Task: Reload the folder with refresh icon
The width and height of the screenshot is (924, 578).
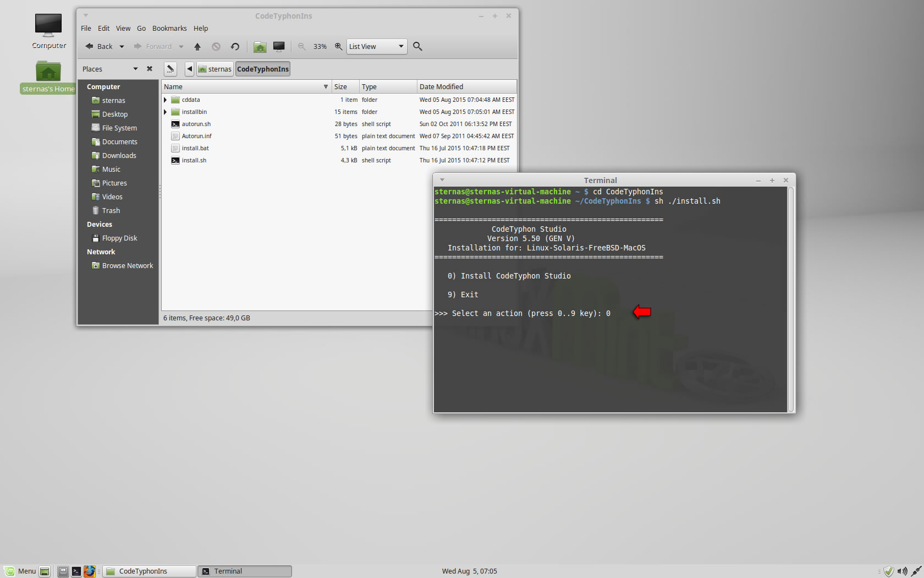Action: click(x=235, y=47)
